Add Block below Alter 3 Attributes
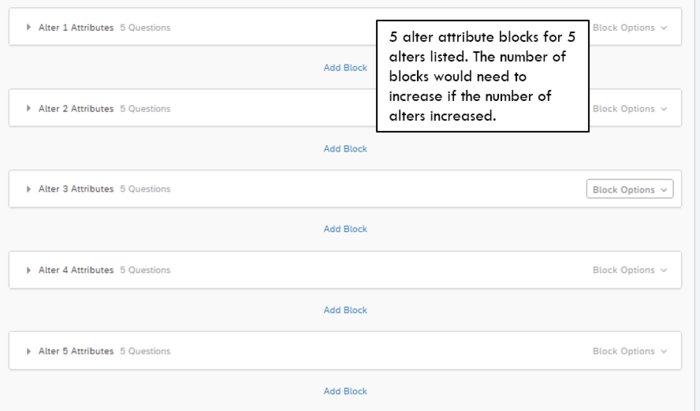This screenshot has height=411, width=700. coord(345,229)
